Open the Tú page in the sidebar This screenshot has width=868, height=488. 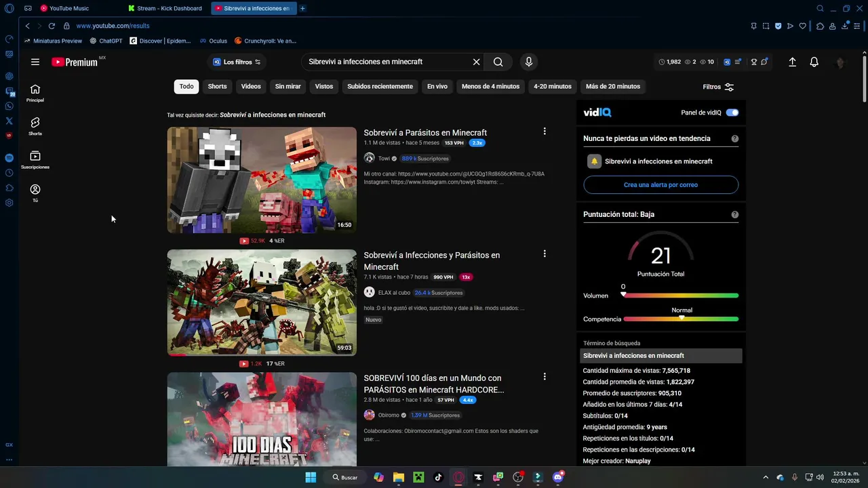35,193
